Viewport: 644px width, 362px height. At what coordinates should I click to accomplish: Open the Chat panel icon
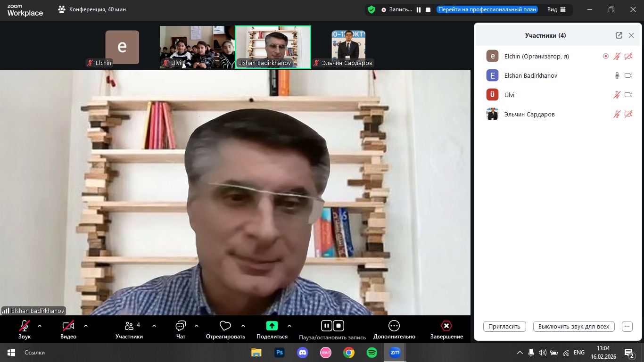181,326
